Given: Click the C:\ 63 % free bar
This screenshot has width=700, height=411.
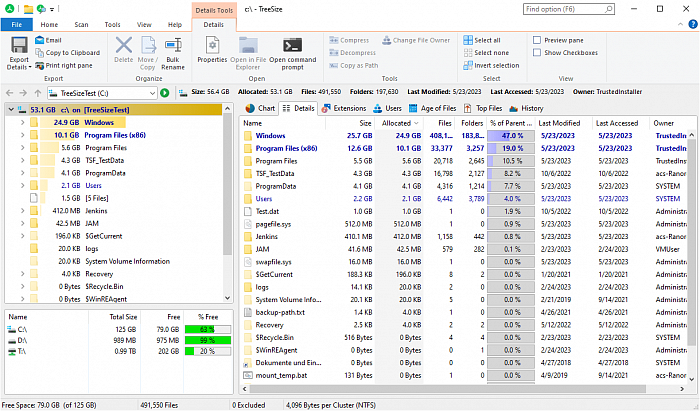Looking at the screenshot, I should [208, 329].
